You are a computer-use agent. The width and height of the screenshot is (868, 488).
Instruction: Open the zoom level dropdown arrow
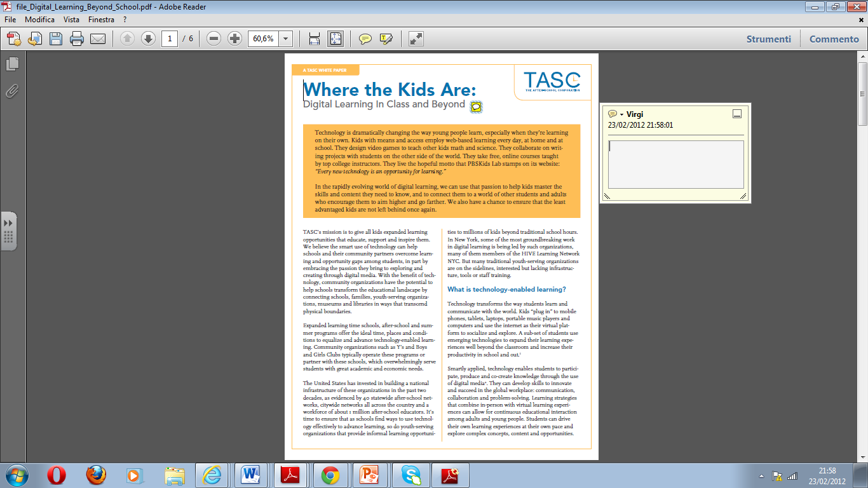click(285, 39)
